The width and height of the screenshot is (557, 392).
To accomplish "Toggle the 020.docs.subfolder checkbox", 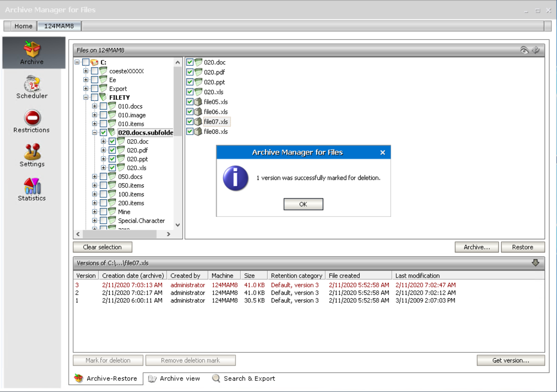I will (103, 132).
